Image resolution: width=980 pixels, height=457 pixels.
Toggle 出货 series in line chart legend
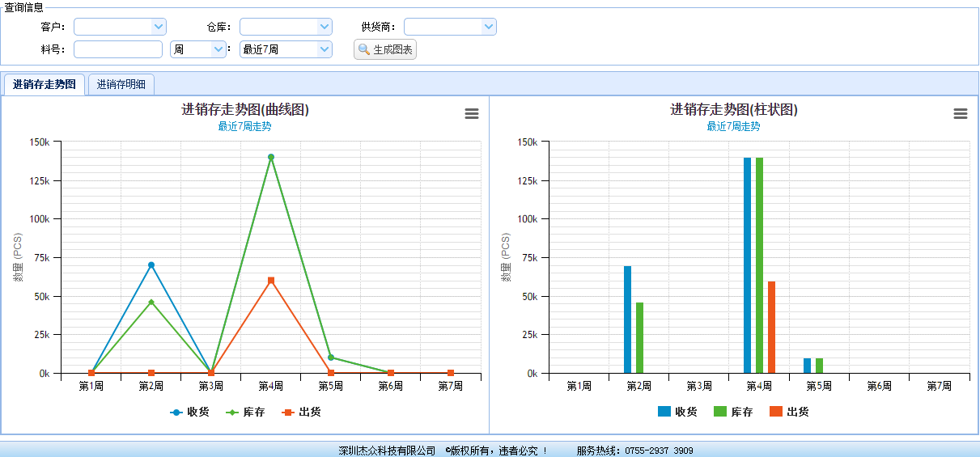tap(301, 412)
